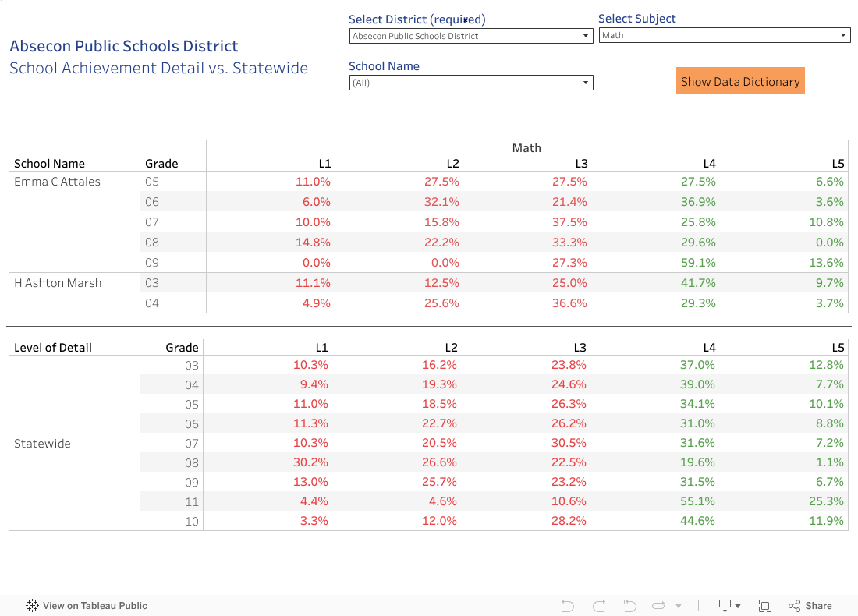The height and width of the screenshot is (616, 858).
Task: Click the Refresh/Pause data icon
Action: 658,606
